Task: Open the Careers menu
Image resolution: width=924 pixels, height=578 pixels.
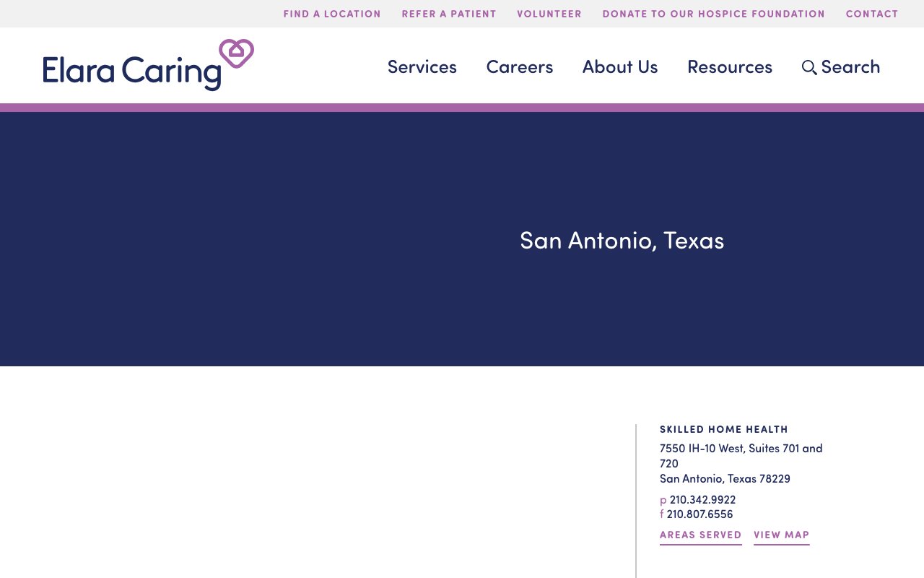Action: [x=520, y=66]
